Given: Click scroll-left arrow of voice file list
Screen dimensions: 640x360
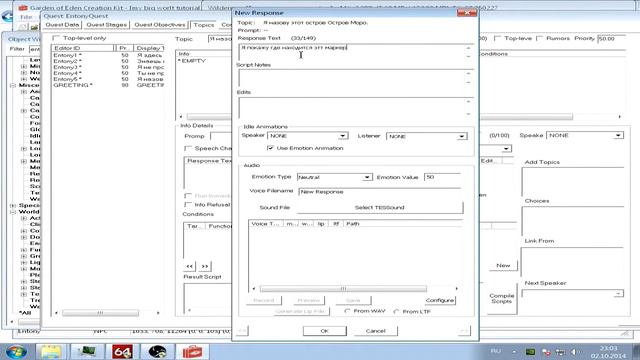Looking at the screenshot, I should coord(254,289).
